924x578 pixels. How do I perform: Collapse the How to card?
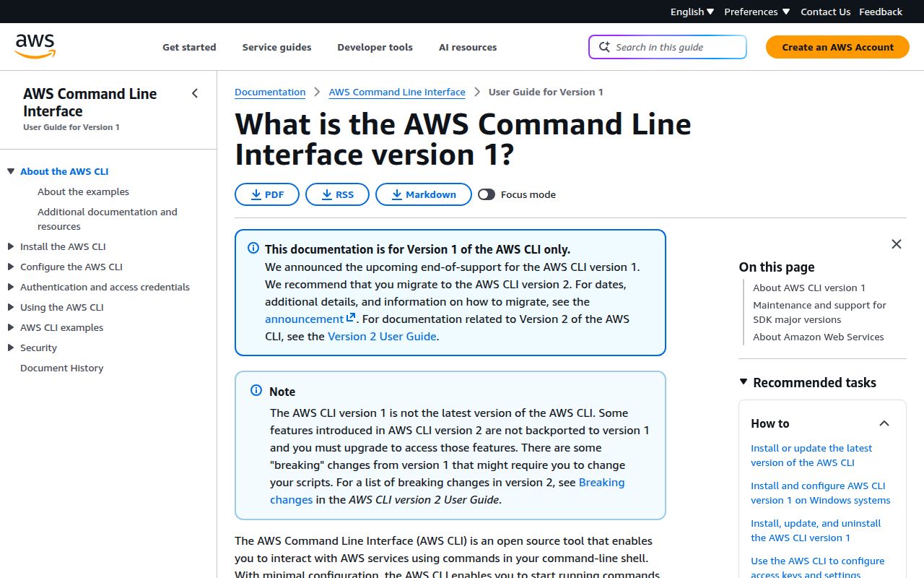pos(884,423)
